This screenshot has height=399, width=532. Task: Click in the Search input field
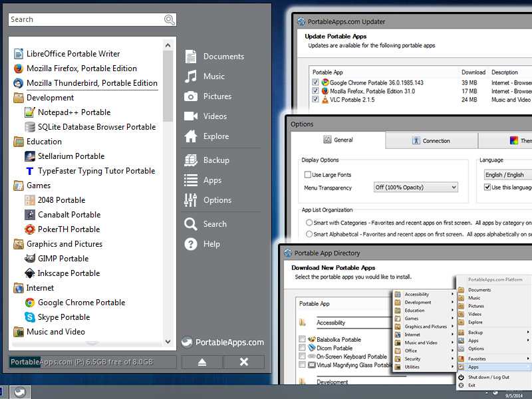pyautogui.click(x=85, y=20)
